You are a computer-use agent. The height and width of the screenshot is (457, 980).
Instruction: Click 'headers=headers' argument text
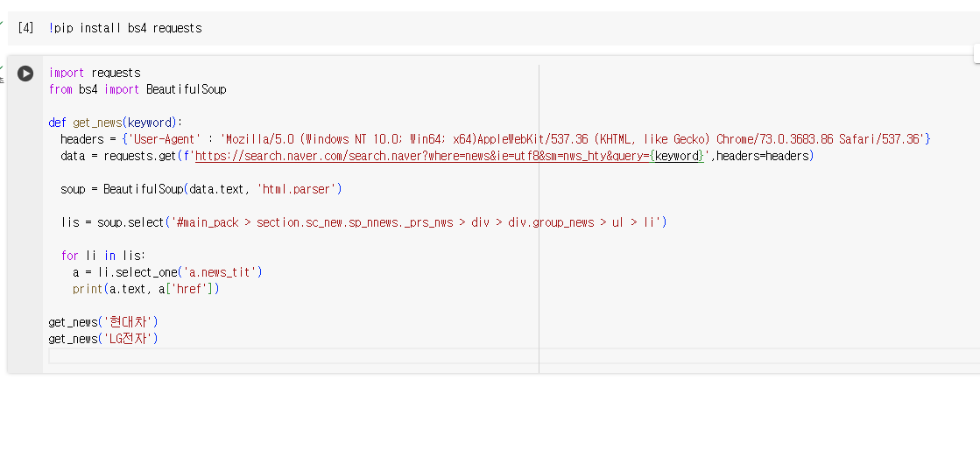[763, 156]
